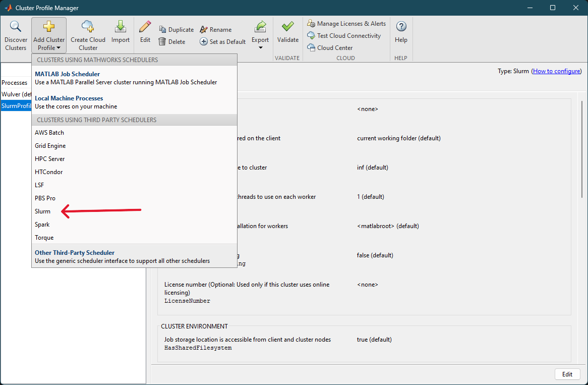Screen dimensions: 588x385
Task: Run Test Cloud Connectivity
Action: 344,36
